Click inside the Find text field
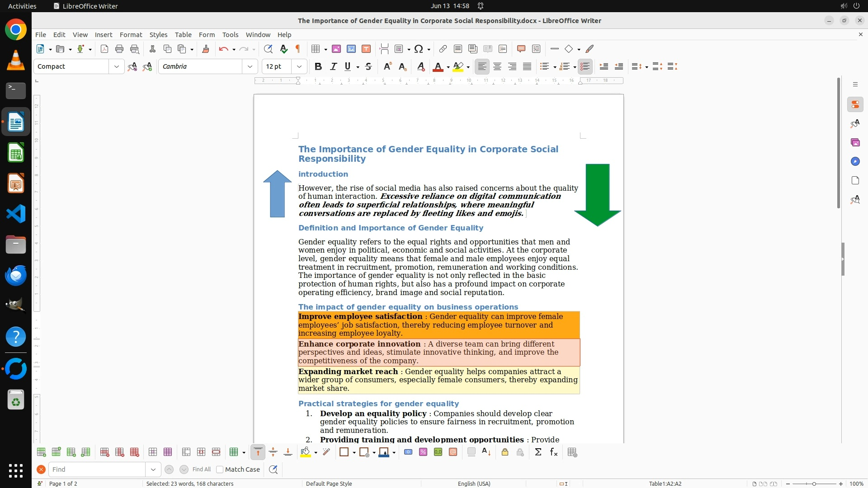 click(x=97, y=469)
